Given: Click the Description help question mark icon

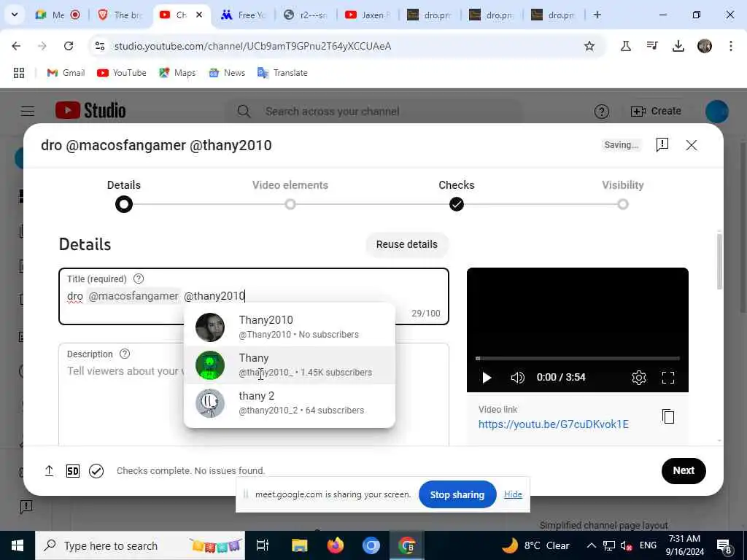Looking at the screenshot, I should [124, 354].
